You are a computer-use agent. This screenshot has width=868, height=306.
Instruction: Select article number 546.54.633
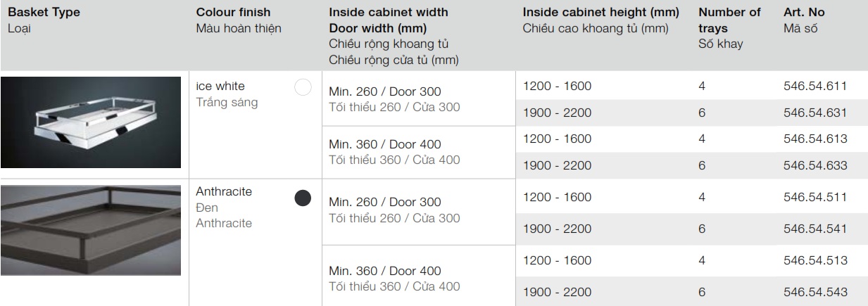(814, 165)
